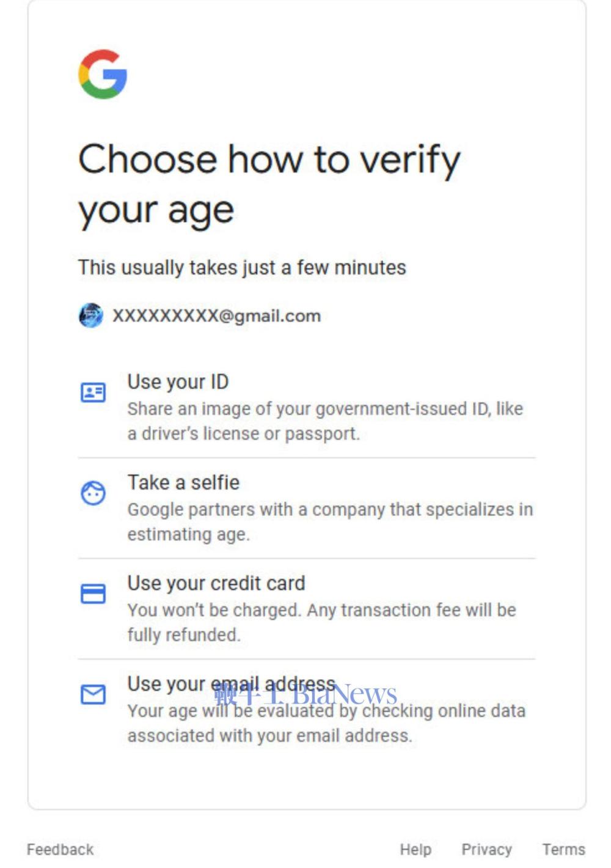This screenshot has height=868, width=611.
Task: Open the Privacy link
Action: [x=486, y=850]
